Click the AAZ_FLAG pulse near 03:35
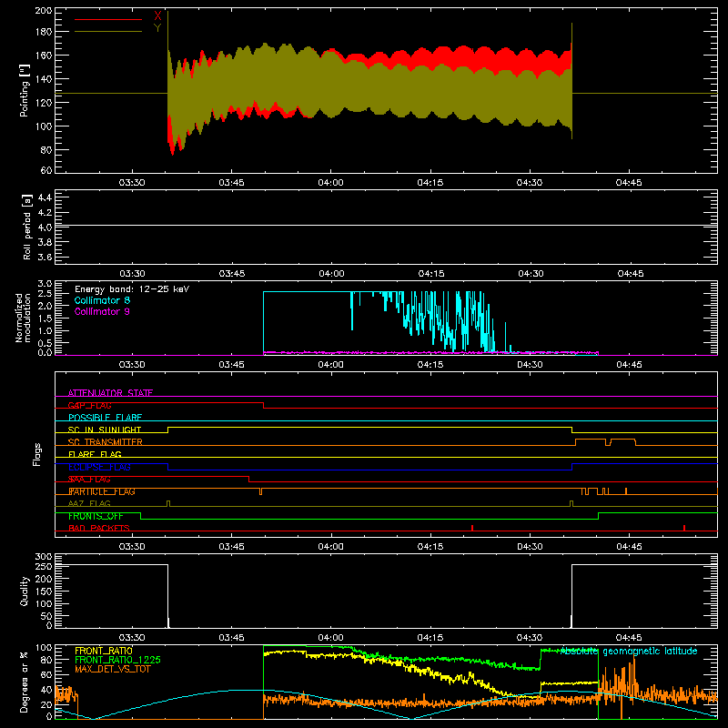728x728 pixels. pyautogui.click(x=168, y=504)
